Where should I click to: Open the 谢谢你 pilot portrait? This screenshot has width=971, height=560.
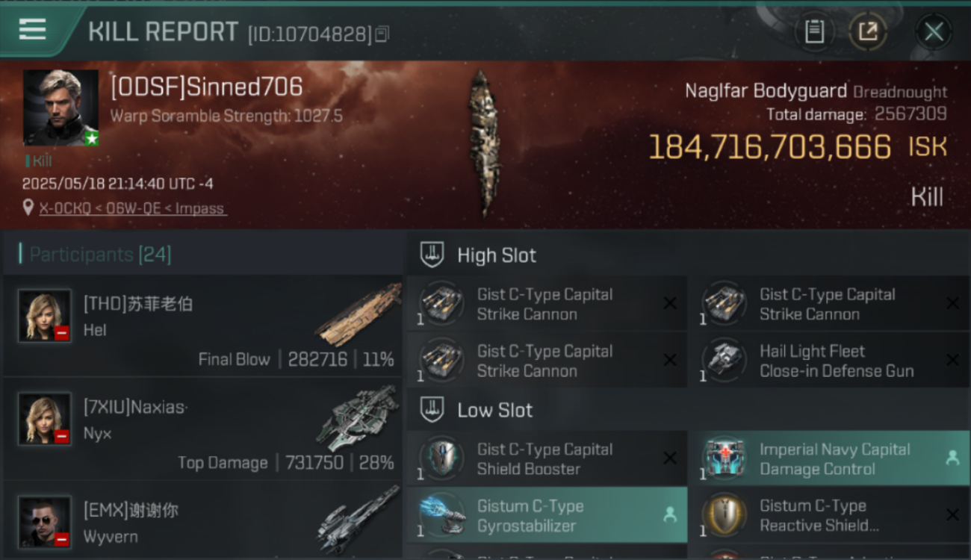tap(45, 521)
